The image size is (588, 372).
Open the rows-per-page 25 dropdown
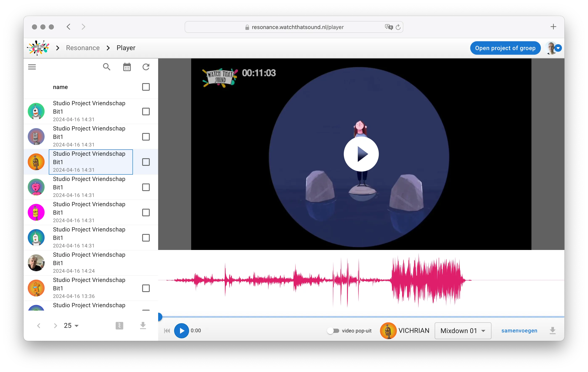[x=71, y=325]
